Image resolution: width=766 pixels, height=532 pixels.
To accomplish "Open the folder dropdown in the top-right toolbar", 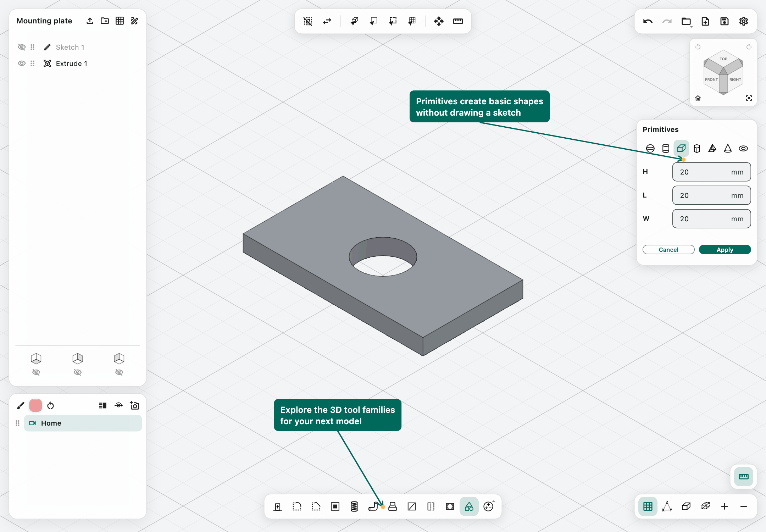I will (x=686, y=21).
